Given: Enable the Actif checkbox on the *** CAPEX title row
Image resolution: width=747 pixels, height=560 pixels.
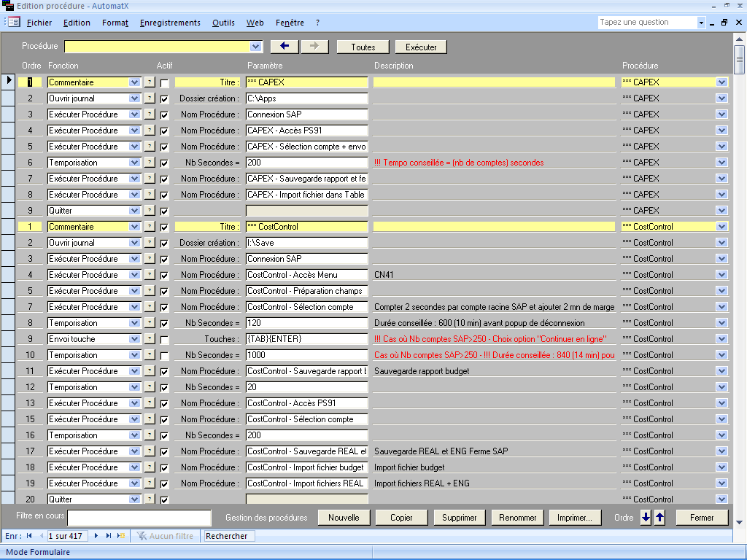Looking at the screenshot, I should (x=164, y=83).
